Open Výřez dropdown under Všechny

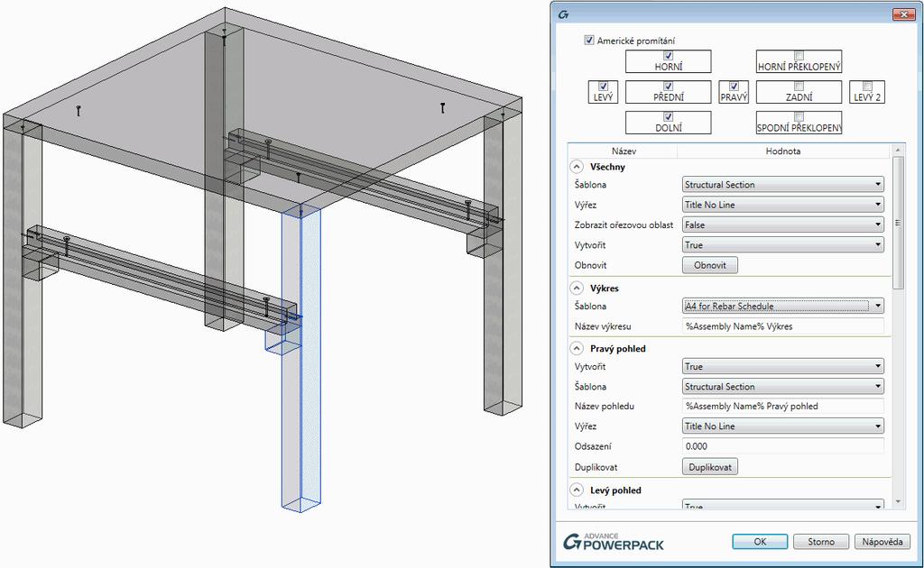pyautogui.click(x=783, y=205)
